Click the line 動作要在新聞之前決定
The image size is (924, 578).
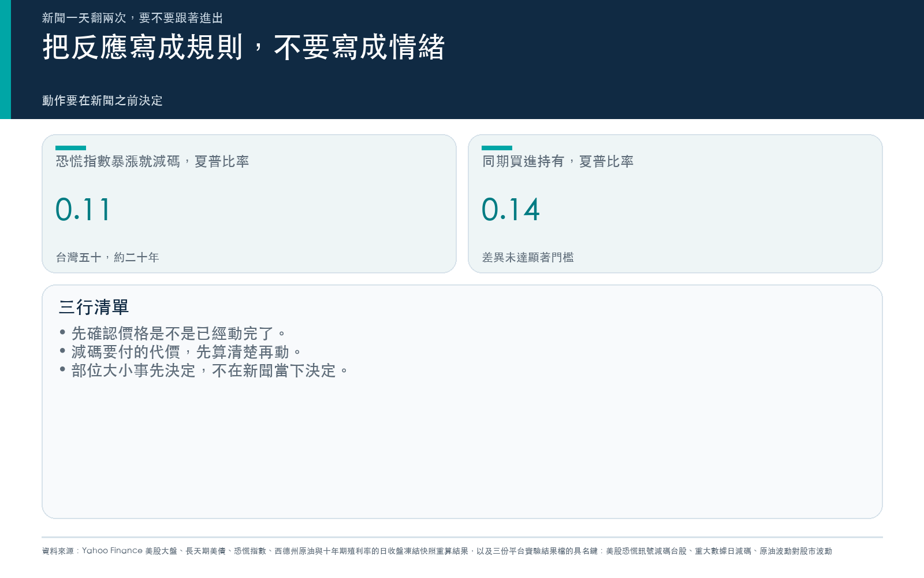pos(102,101)
